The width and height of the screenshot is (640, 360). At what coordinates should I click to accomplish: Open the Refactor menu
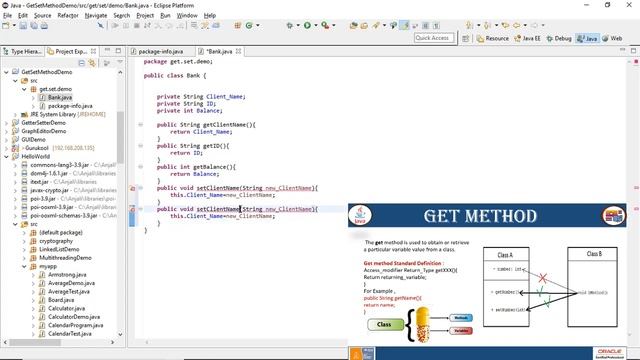pos(68,15)
